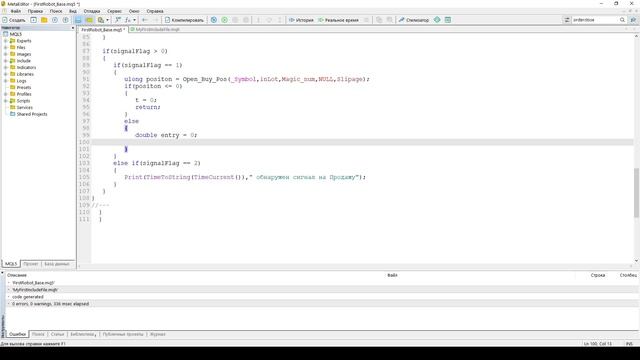Click the navigate forward arrow icon
The width and height of the screenshot is (640, 360).
(x=155, y=20)
